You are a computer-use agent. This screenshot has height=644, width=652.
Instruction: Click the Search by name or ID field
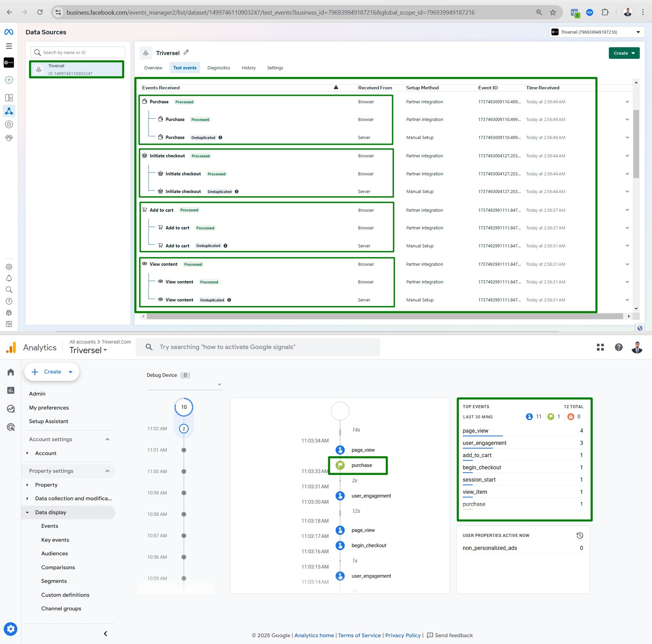click(78, 52)
